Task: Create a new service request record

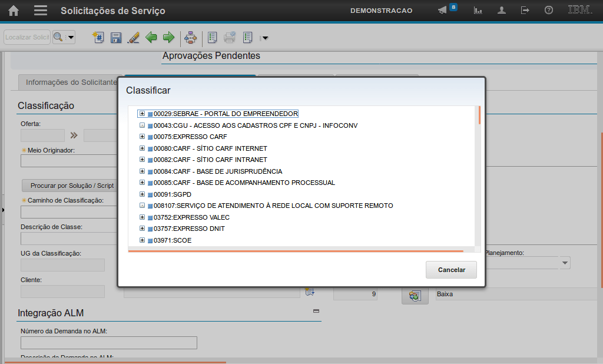Action: click(x=98, y=37)
